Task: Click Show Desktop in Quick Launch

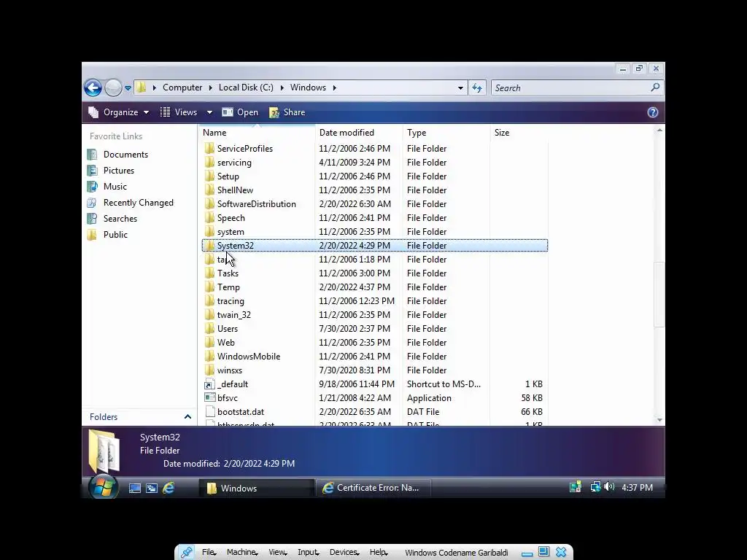Action: [x=135, y=488]
